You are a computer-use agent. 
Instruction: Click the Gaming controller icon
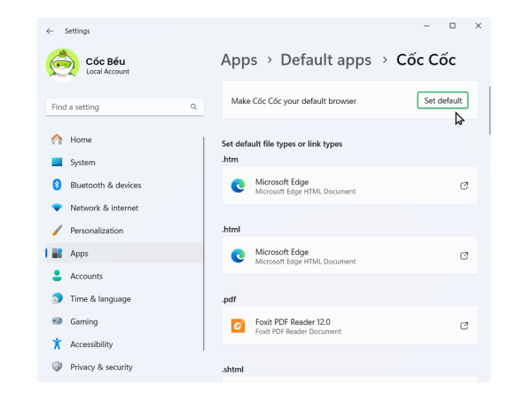tap(57, 321)
